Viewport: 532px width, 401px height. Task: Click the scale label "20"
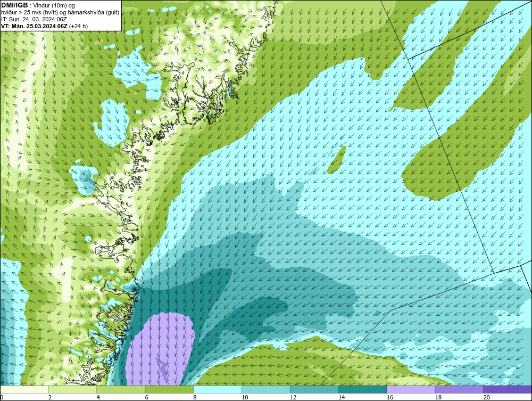coord(487,397)
